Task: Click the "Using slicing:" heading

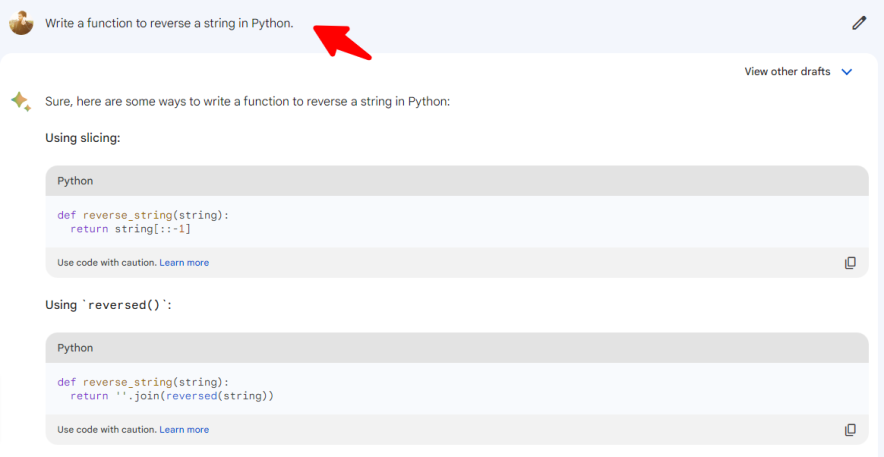Action: click(83, 138)
